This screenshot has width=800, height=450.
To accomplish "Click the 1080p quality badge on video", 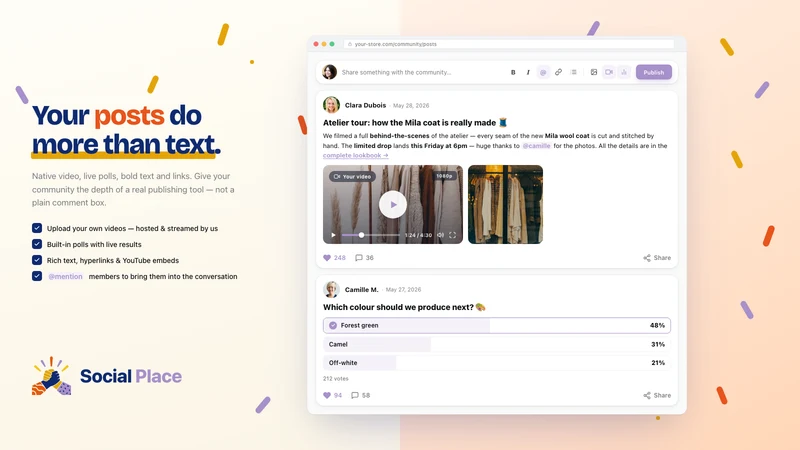I will tap(444, 176).
